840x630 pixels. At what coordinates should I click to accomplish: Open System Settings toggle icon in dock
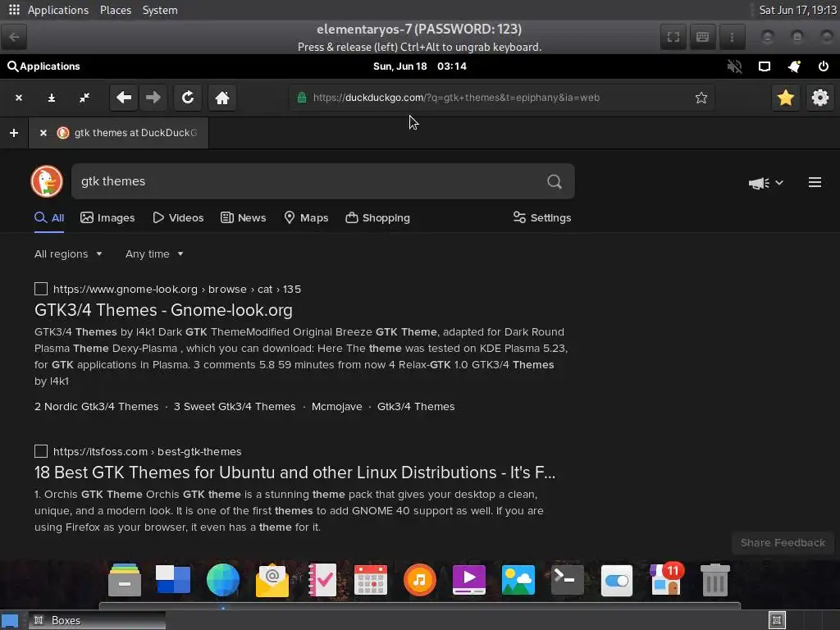[x=617, y=581]
